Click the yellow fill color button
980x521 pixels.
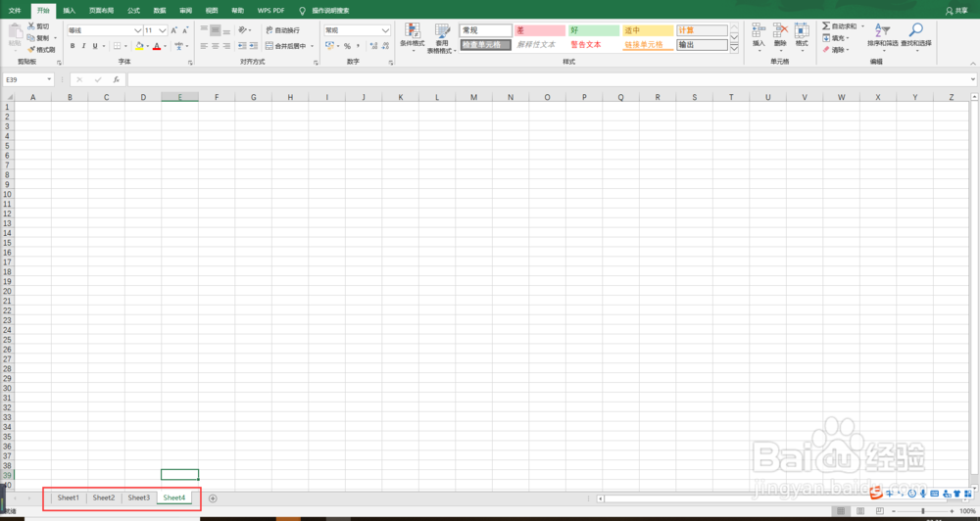click(139, 46)
